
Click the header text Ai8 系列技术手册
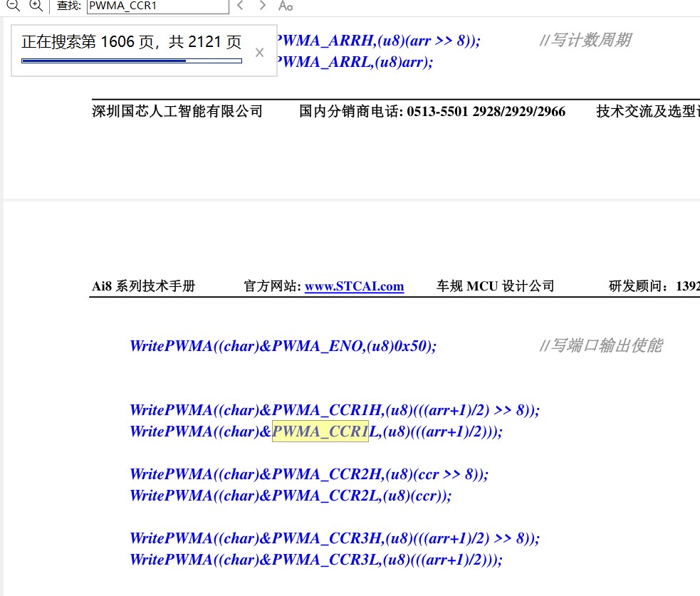point(144,286)
